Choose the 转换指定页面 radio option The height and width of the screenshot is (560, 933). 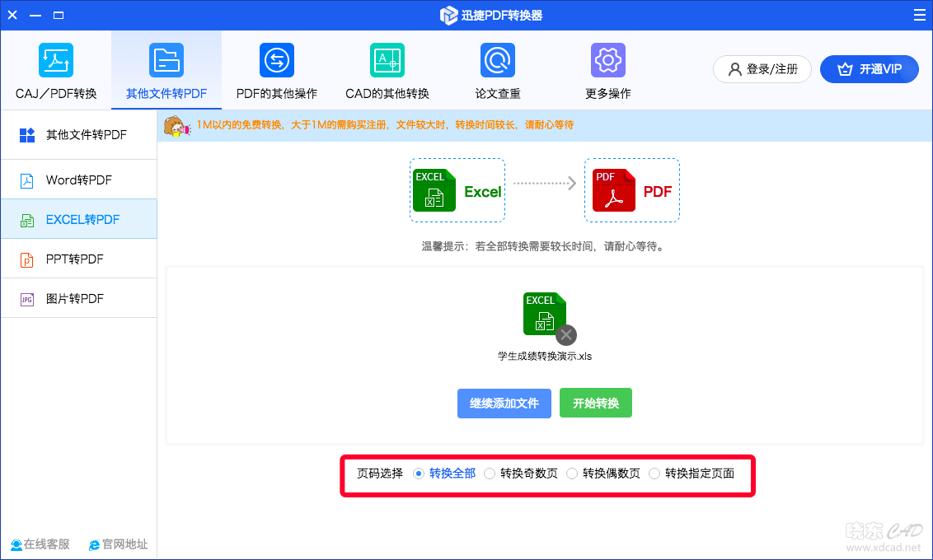click(x=654, y=474)
